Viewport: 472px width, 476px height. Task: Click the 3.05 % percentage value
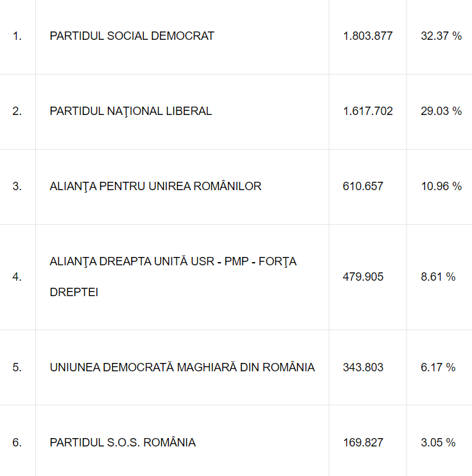438,443
